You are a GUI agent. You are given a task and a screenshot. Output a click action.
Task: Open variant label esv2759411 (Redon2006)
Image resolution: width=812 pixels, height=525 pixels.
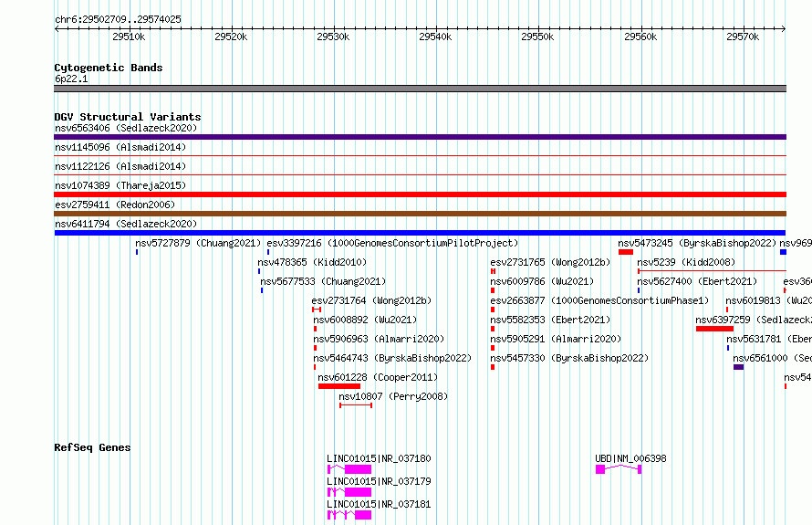point(115,205)
